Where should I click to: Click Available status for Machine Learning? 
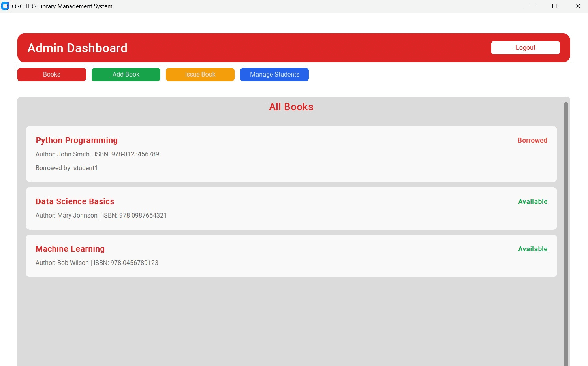533,249
